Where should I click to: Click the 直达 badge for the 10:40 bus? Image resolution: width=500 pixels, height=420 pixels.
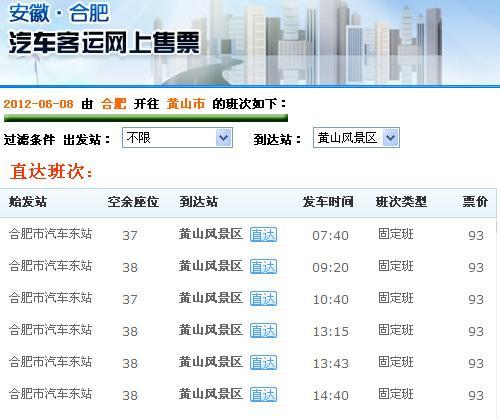[x=263, y=299]
